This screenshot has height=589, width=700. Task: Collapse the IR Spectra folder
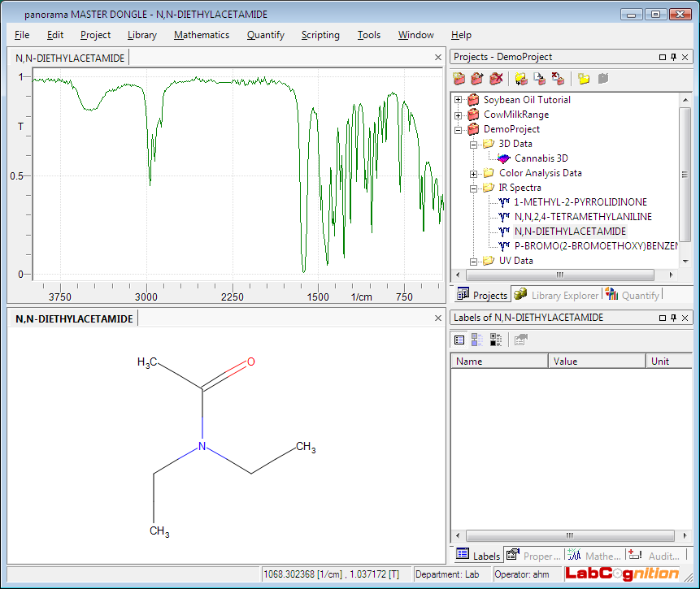click(474, 188)
